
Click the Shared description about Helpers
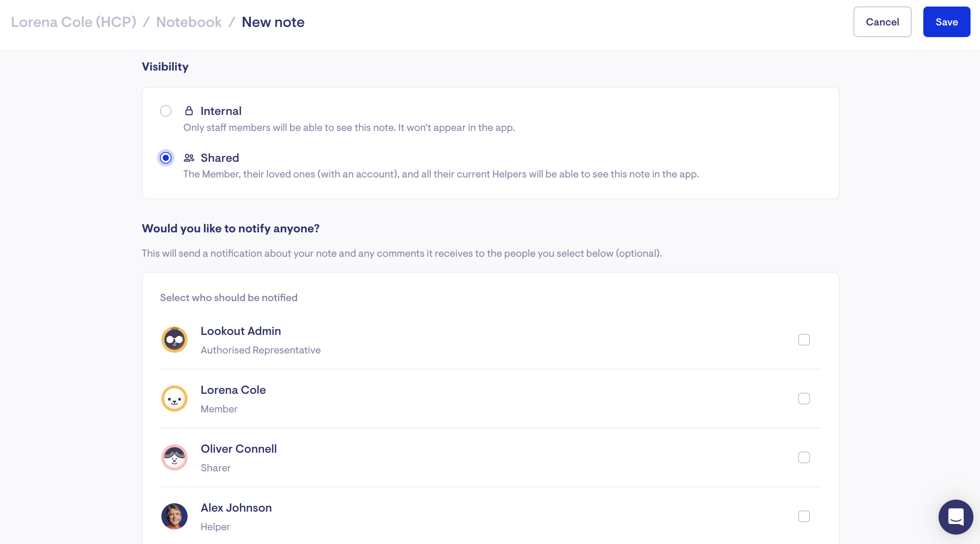tap(441, 174)
